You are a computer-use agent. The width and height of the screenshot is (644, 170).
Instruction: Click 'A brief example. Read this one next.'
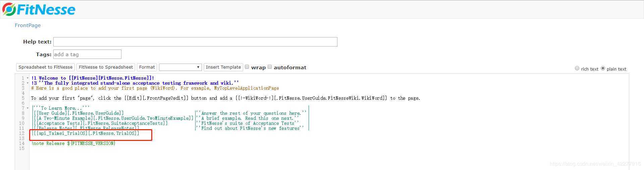tap(248, 118)
